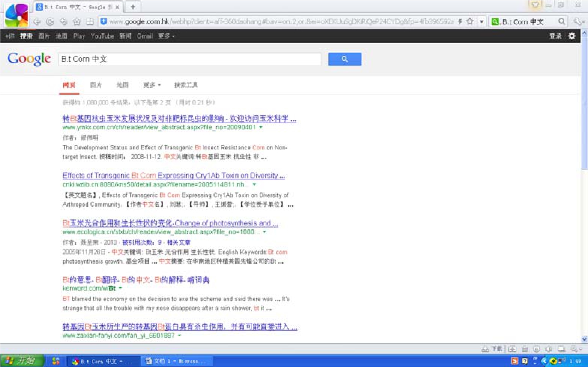Switch to the 地图 results tab
Screen dimensions: 588x367
[123, 85]
